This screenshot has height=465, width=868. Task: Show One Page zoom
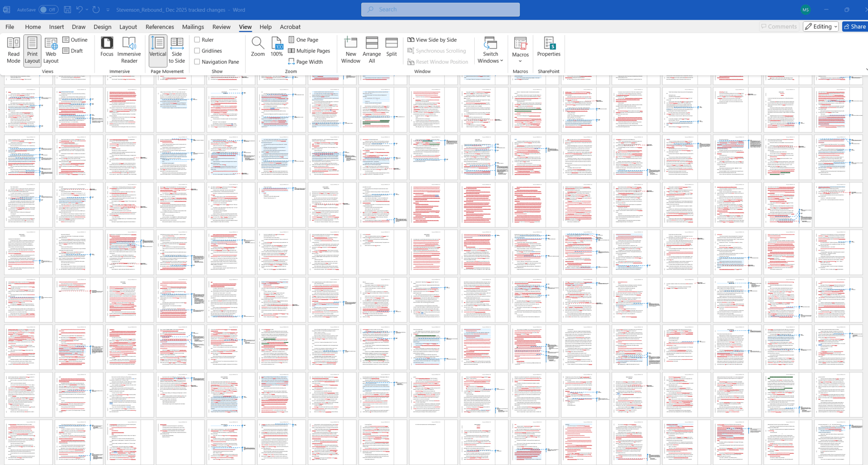click(x=303, y=40)
